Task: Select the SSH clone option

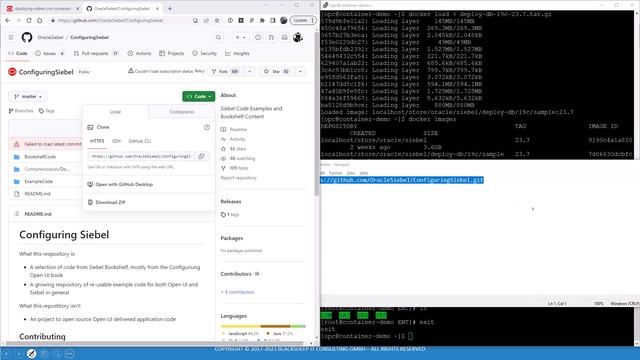Action: pyautogui.click(x=116, y=141)
